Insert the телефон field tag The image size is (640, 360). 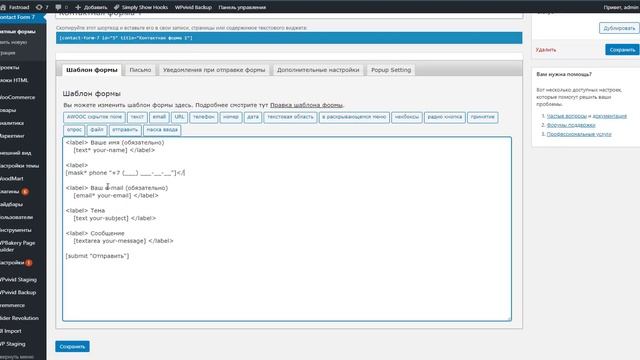pyautogui.click(x=204, y=117)
